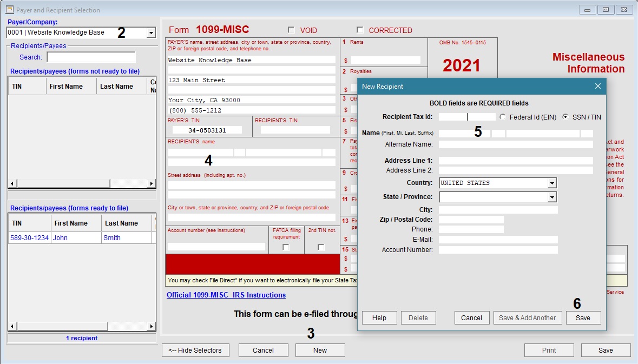This screenshot has width=638, height=364.
Task: Click the Account Number field in dialog
Action: pyautogui.click(x=498, y=250)
